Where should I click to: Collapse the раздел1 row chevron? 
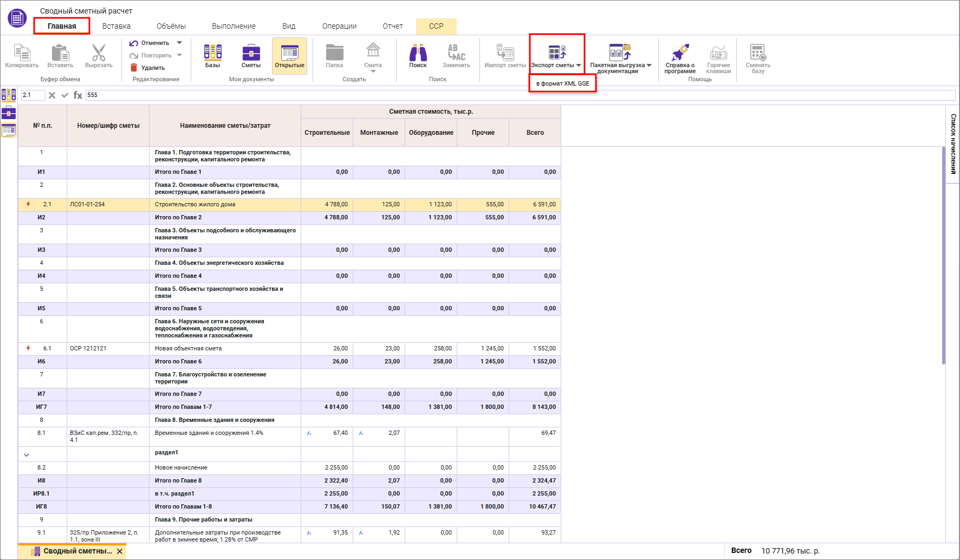[x=27, y=455]
